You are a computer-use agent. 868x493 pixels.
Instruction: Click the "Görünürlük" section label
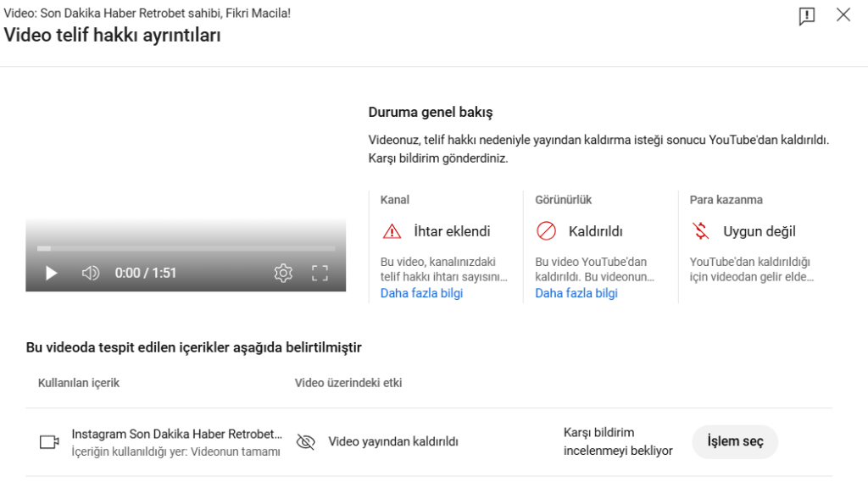[x=563, y=200]
